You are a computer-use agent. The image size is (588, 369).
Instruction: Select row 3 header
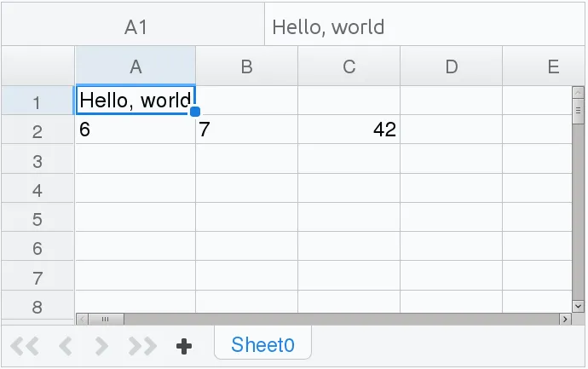37,159
